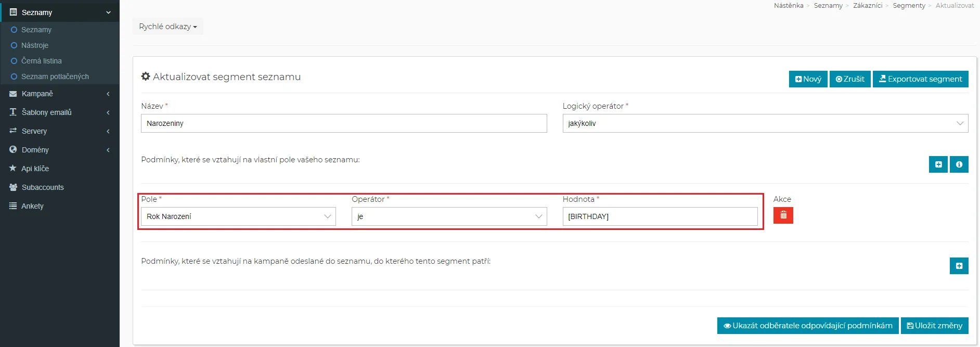Open the Pole dropdown showing Rok Narození
This screenshot has height=347, width=980.
pos(238,216)
